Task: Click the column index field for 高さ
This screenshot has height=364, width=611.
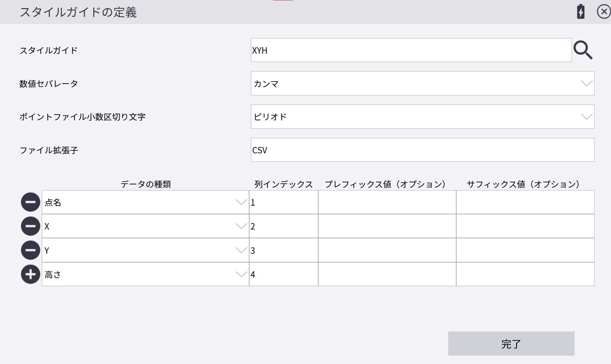Action: (284, 274)
